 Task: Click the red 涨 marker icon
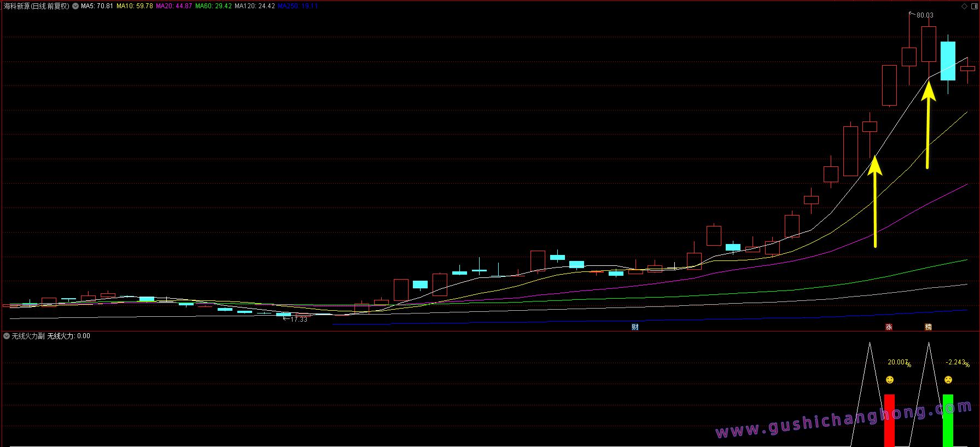pos(889,327)
